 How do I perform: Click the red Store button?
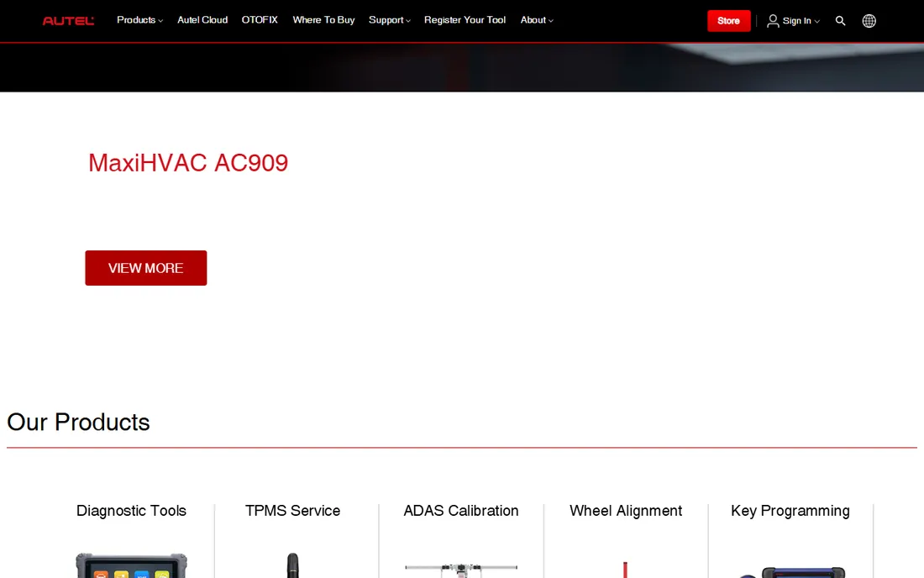(x=729, y=21)
